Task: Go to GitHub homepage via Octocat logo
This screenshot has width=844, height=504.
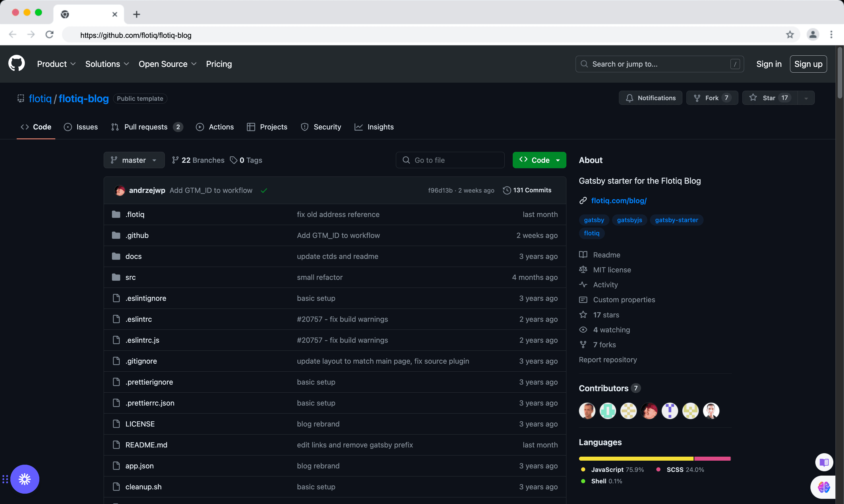Action: coord(16,63)
